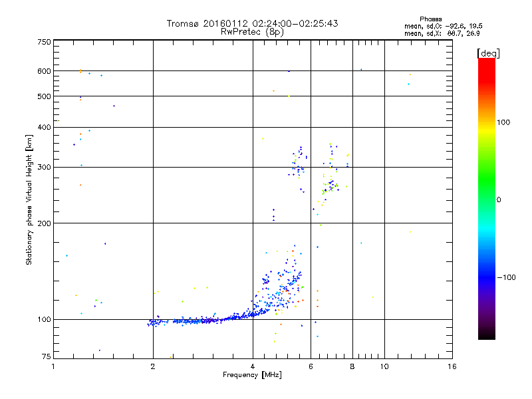Screen dimensions: 532x399
Task: Click the green zero-degree band of colorbar
Action: pos(487,199)
